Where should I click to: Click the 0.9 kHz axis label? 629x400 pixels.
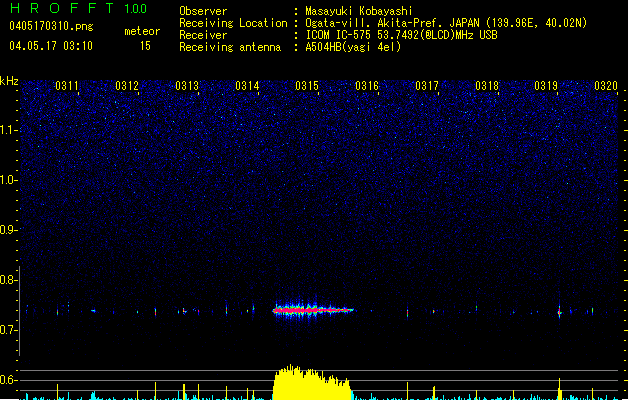pyautogui.click(x=8, y=229)
